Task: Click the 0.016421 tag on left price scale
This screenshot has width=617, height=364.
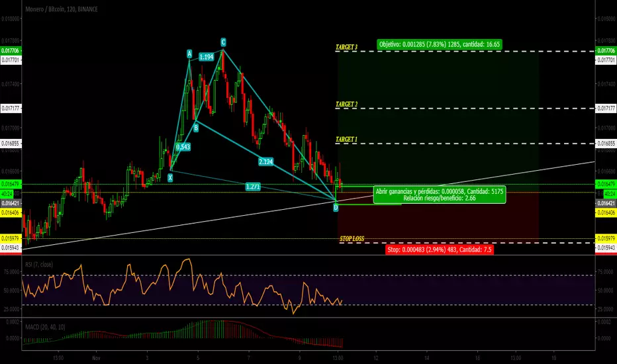Action: pos(11,203)
